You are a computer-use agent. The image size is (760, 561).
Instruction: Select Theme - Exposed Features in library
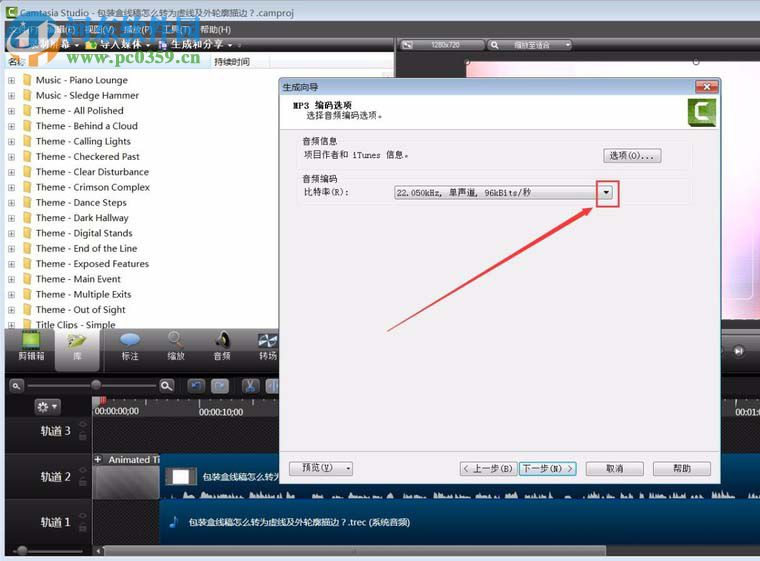92,264
